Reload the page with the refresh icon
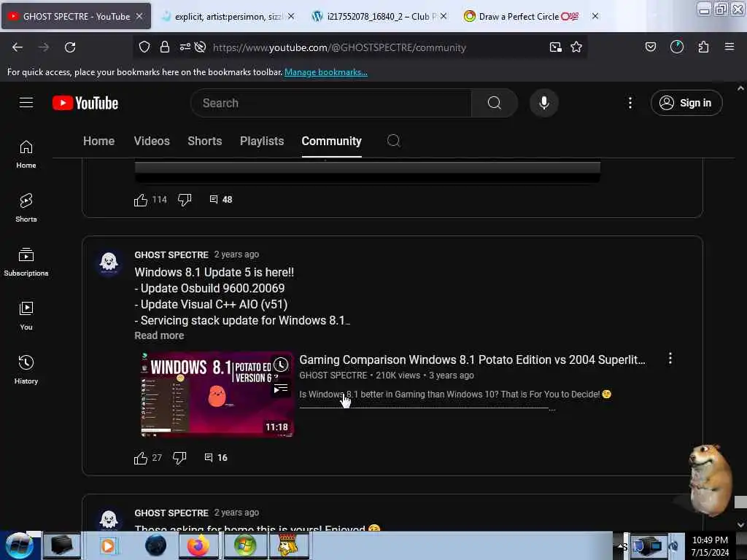The image size is (747, 560). pos(70,47)
